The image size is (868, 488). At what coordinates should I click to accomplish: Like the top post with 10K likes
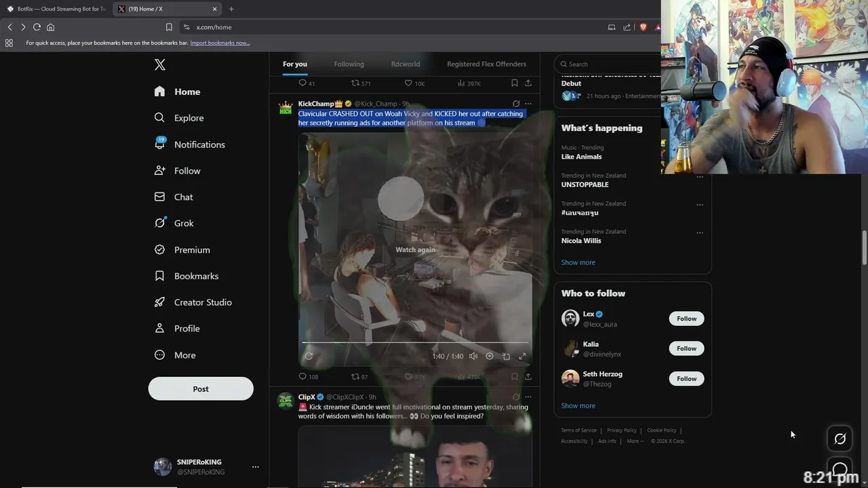click(x=414, y=83)
